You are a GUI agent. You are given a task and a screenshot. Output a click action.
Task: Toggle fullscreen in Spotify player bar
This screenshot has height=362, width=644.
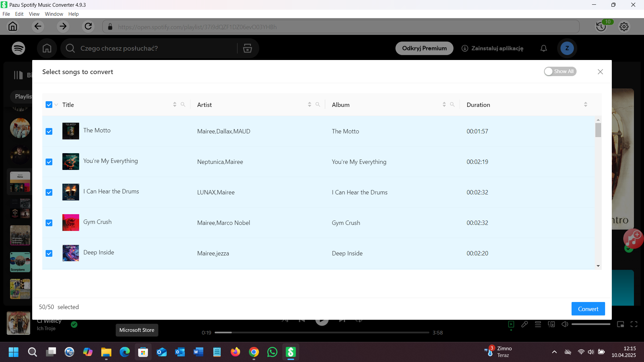pos(634,324)
